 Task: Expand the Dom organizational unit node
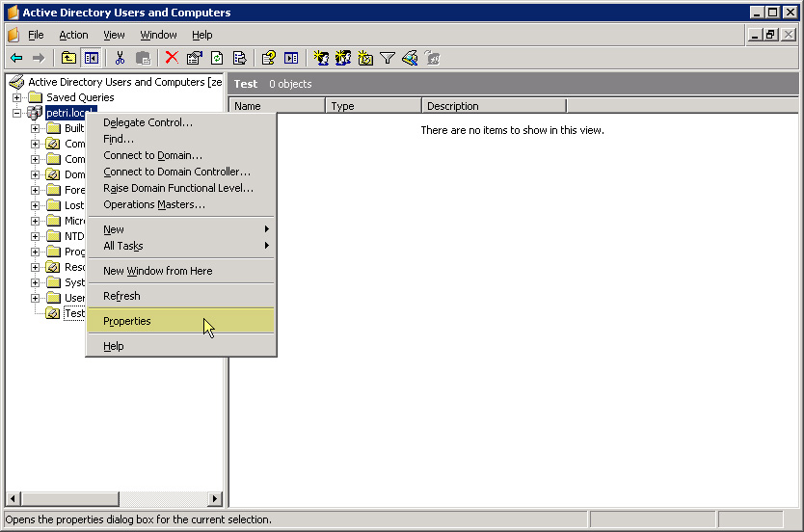35,174
